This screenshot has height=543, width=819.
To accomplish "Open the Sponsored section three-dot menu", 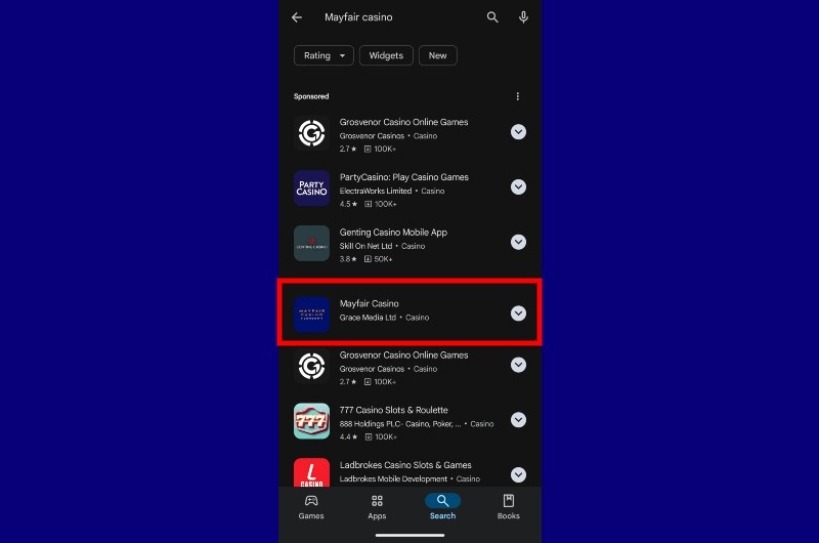I will [x=518, y=97].
